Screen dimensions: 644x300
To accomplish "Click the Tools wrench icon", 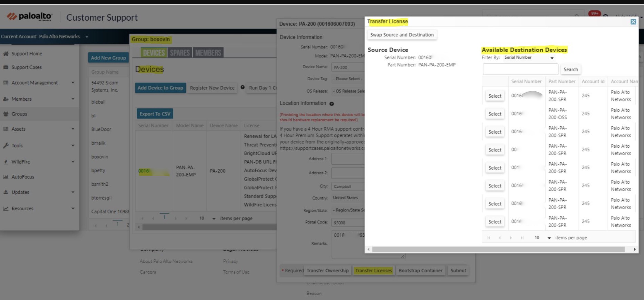I will pyautogui.click(x=6, y=145).
